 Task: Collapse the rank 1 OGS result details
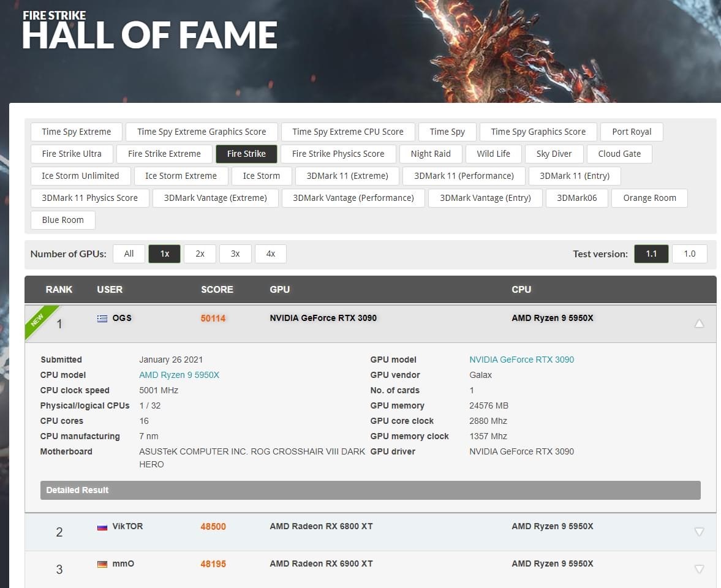click(x=699, y=323)
